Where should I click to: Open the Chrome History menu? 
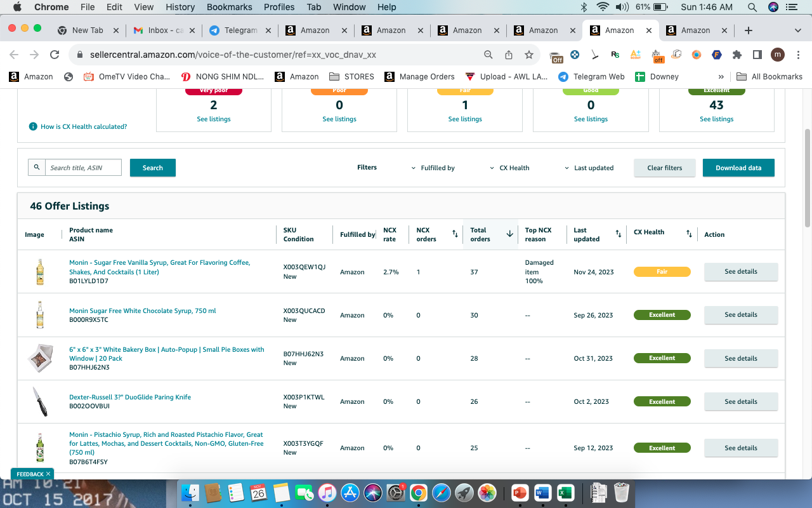180,7
